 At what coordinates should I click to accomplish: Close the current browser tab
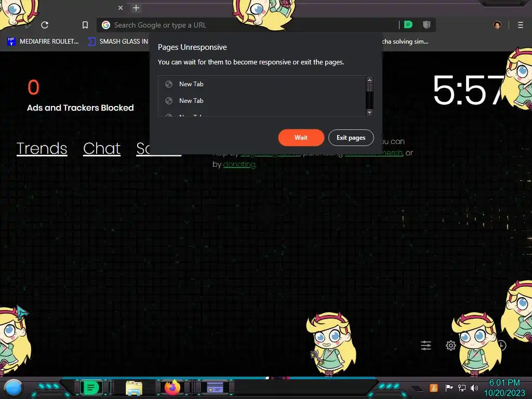pyautogui.click(x=121, y=8)
